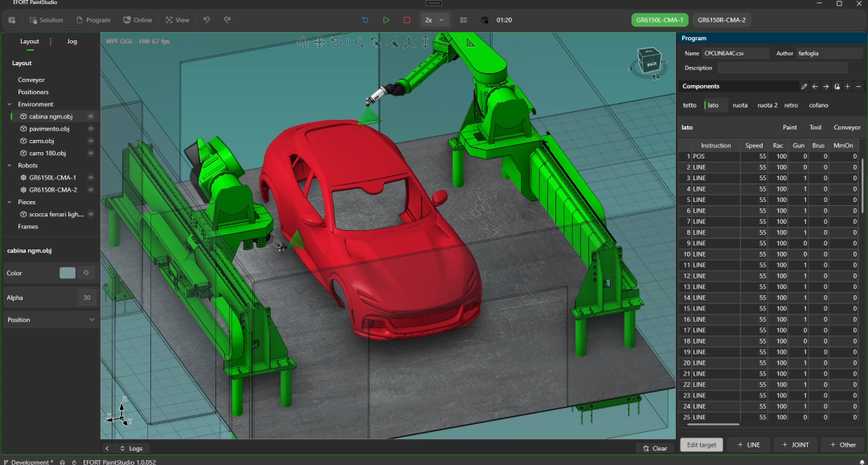This screenshot has width=868, height=465.
Task: Add a component with the plus icon
Action: tap(847, 86)
